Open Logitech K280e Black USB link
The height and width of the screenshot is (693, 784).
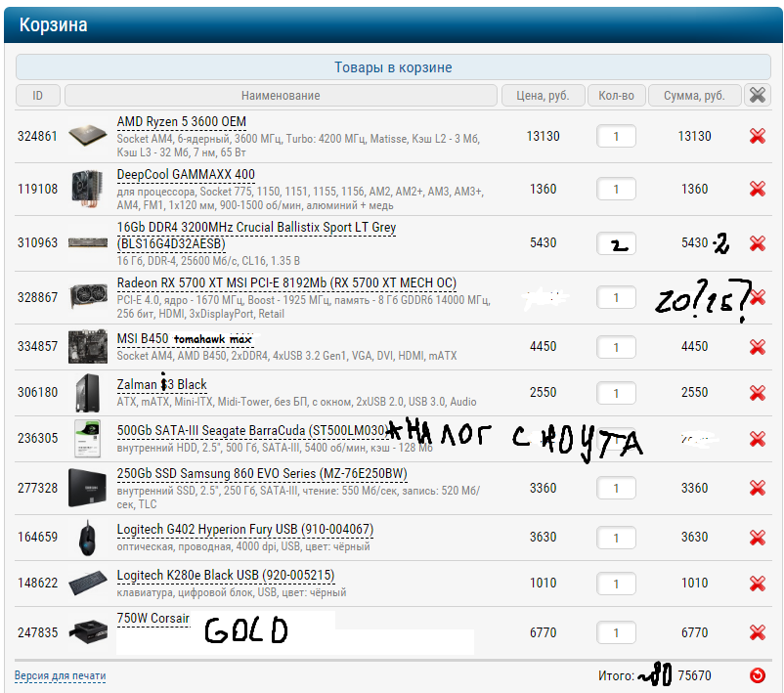[x=226, y=576]
